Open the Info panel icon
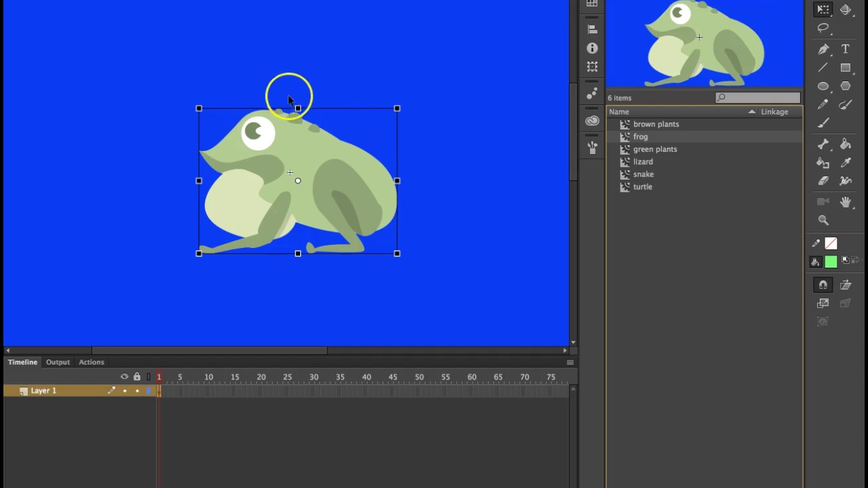868x488 pixels. coord(592,48)
